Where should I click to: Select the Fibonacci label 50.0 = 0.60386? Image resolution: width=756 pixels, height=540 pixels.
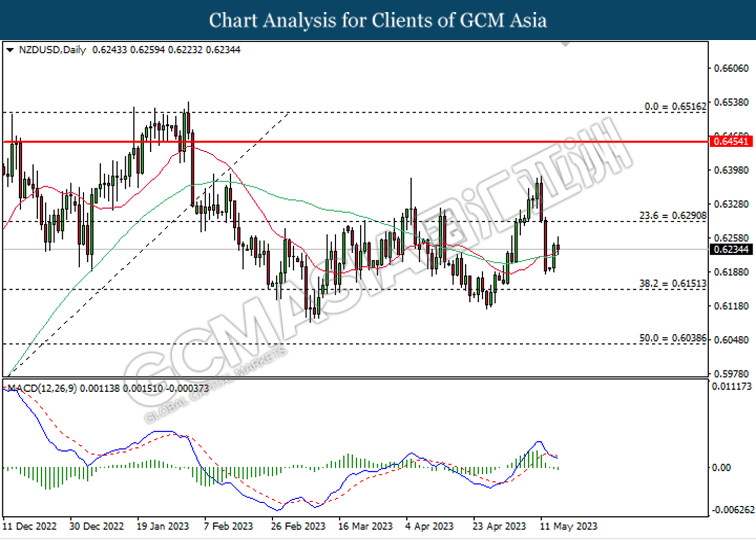[673, 338]
